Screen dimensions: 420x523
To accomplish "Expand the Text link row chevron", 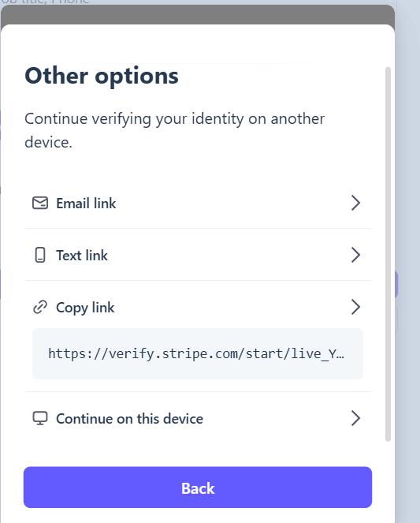I will 355,255.
